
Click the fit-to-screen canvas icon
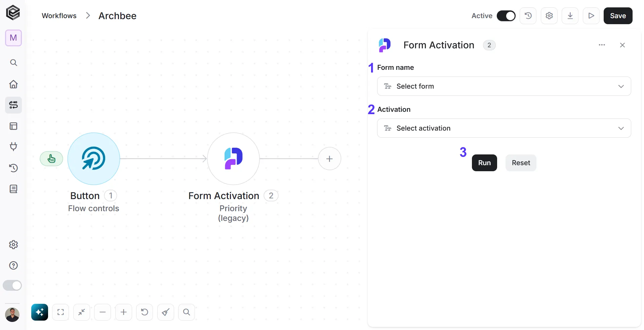tap(61, 313)
